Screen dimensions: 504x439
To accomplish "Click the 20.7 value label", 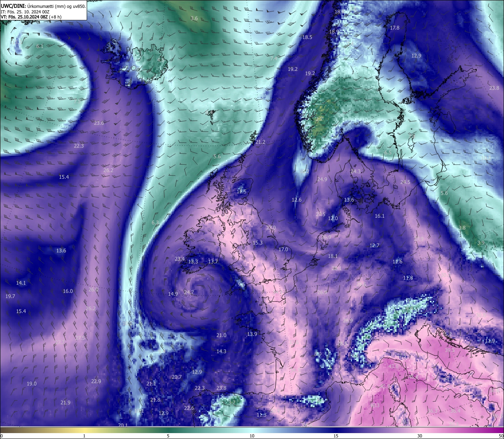I will [177, 377].
